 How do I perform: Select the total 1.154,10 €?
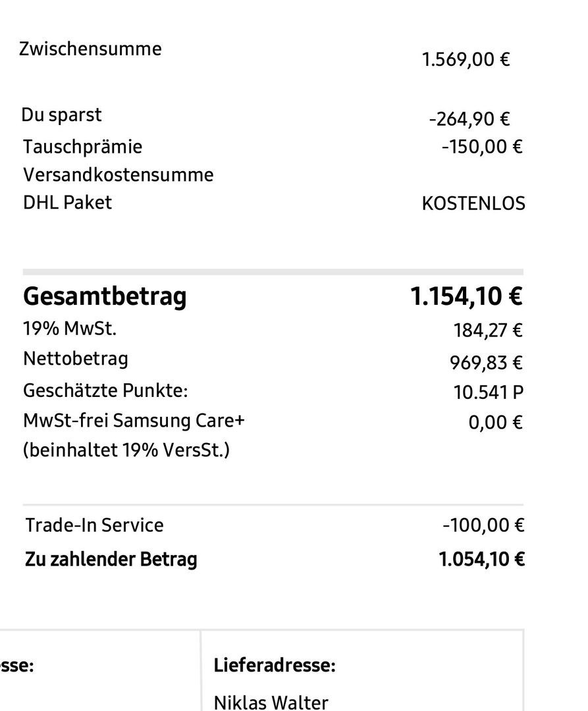pyautogui.click(x=466, y=296)
